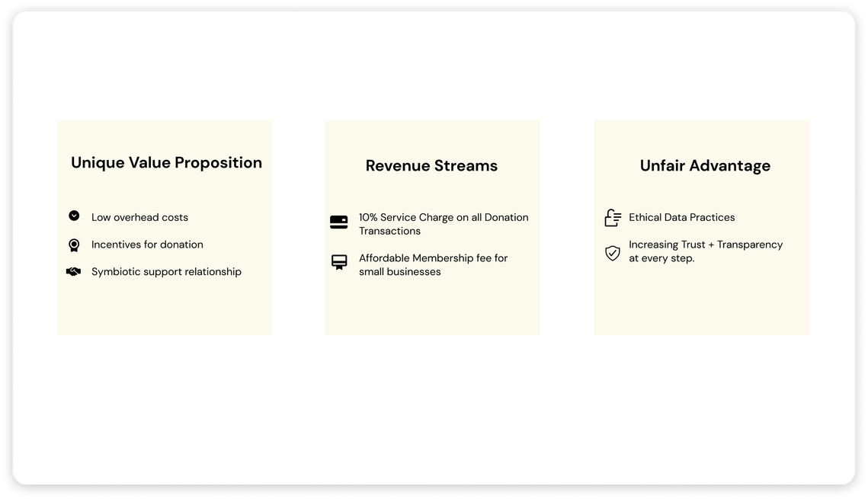The image size is (868, 499).
Task: Click the award ribbon icon beside Incentives for donation
Action: [74, 245]
